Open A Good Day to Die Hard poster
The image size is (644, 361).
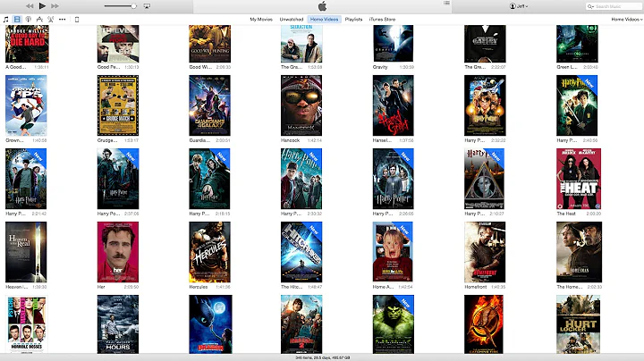point(27,44)
